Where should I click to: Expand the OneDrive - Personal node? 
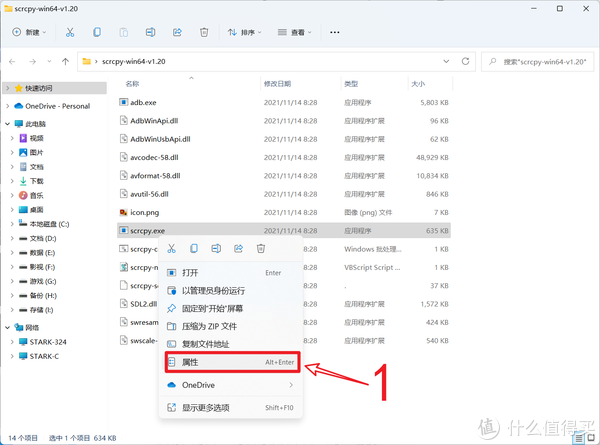tap(8, 106)
